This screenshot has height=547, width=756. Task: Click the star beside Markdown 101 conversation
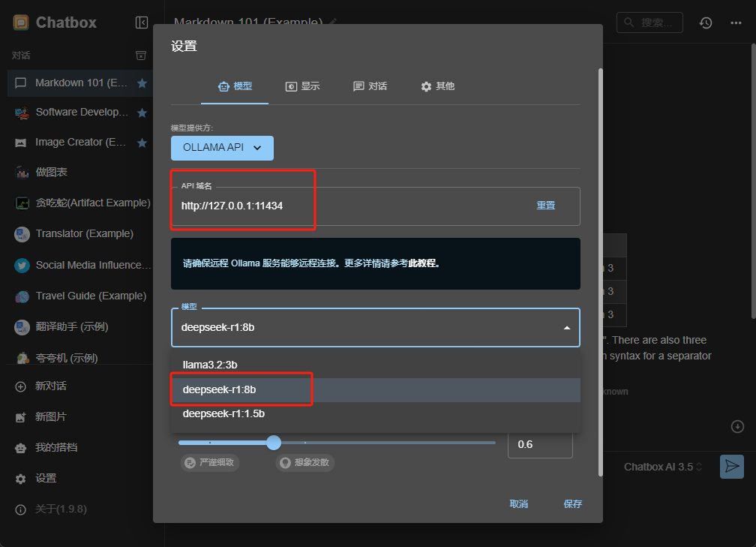pos(142,83)
